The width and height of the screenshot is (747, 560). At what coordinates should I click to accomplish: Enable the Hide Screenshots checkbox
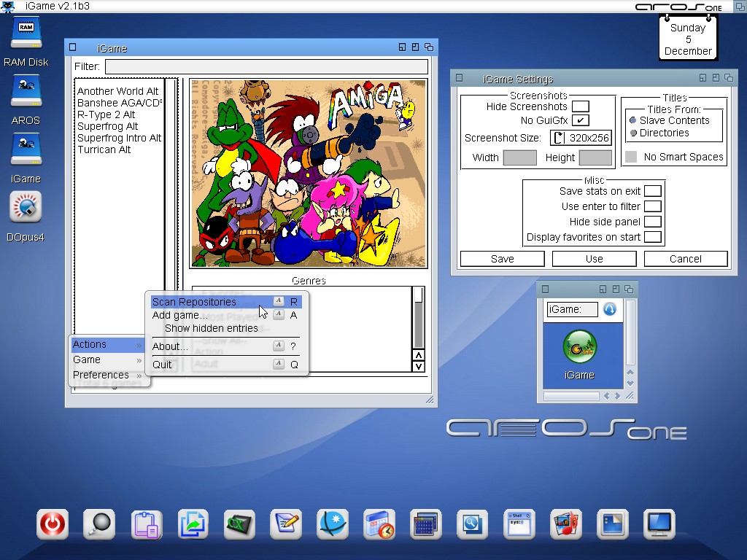click(580, 106)
